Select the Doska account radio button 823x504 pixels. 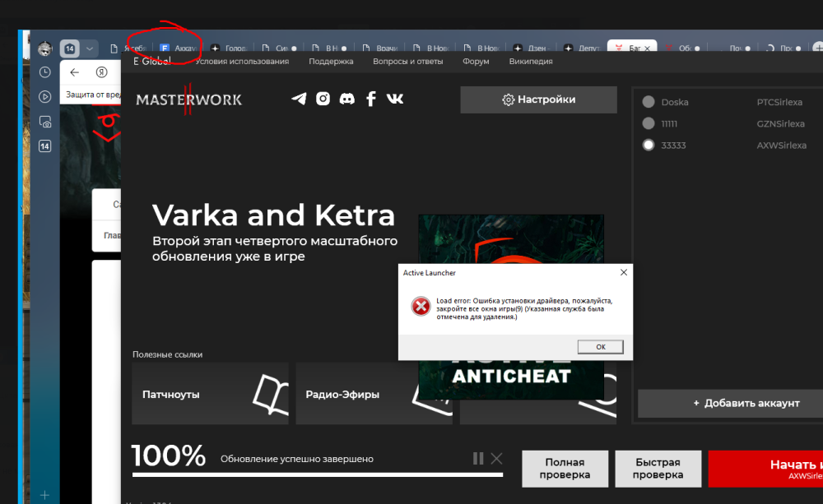point(649,102)
